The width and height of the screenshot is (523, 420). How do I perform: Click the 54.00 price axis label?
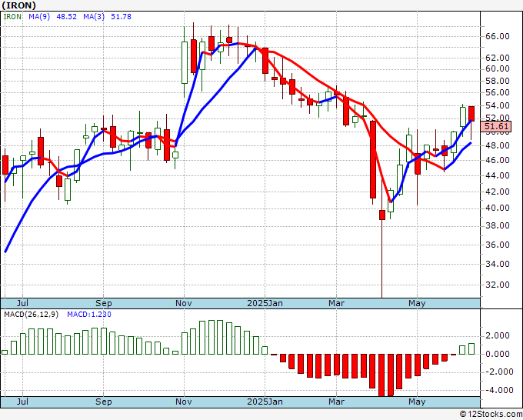click(x=498, y=105)
